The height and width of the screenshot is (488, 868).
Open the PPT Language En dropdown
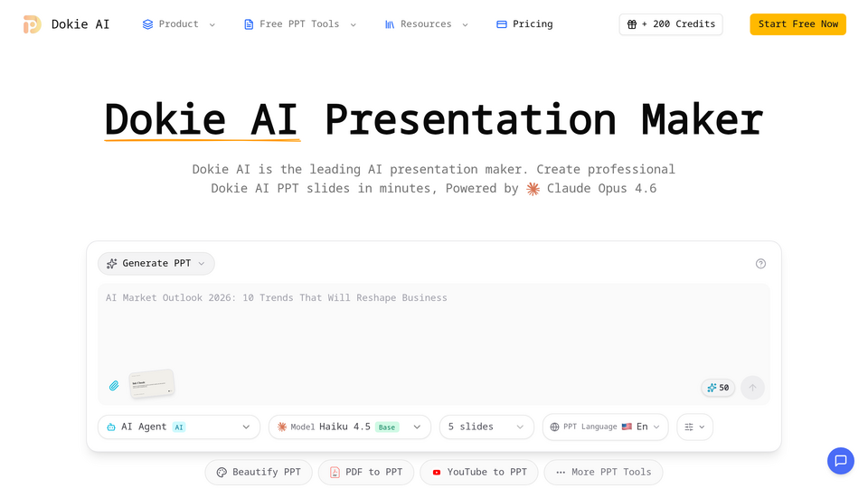tap(605, 427)
